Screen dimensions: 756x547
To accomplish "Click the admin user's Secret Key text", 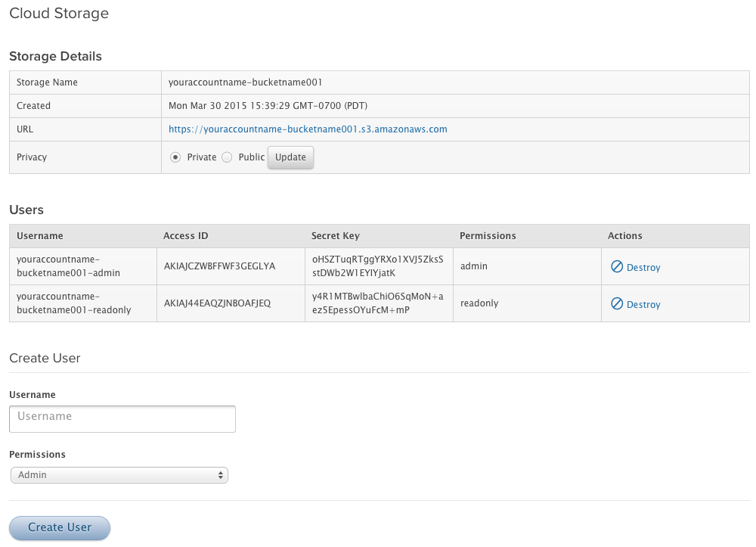I will tap(377, 266).
